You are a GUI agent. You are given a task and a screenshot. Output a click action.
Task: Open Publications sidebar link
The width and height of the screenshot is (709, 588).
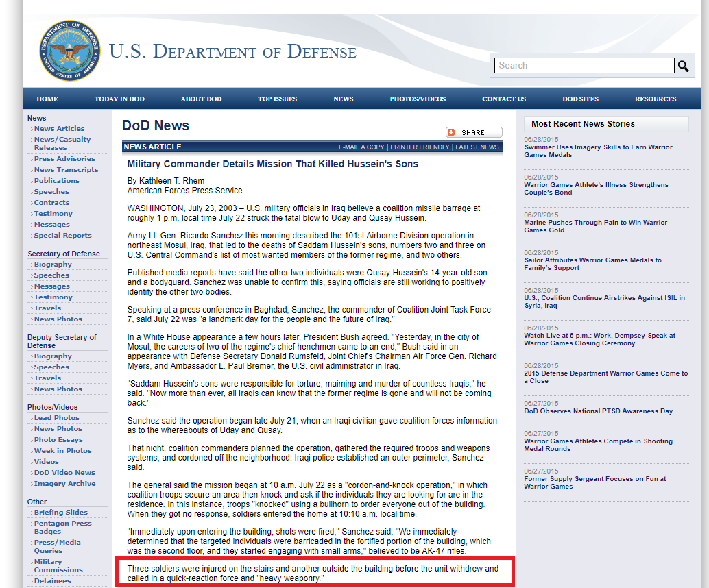(56, 180)
